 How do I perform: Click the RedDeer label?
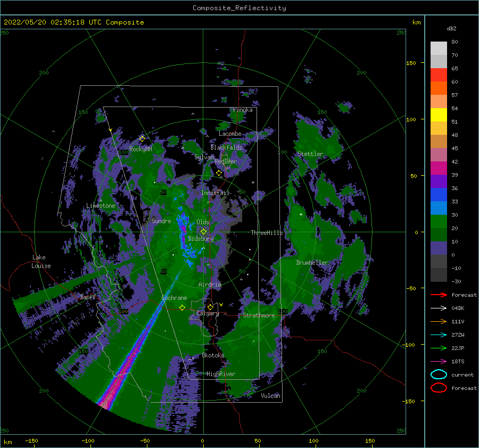click(x=226, y=161)
